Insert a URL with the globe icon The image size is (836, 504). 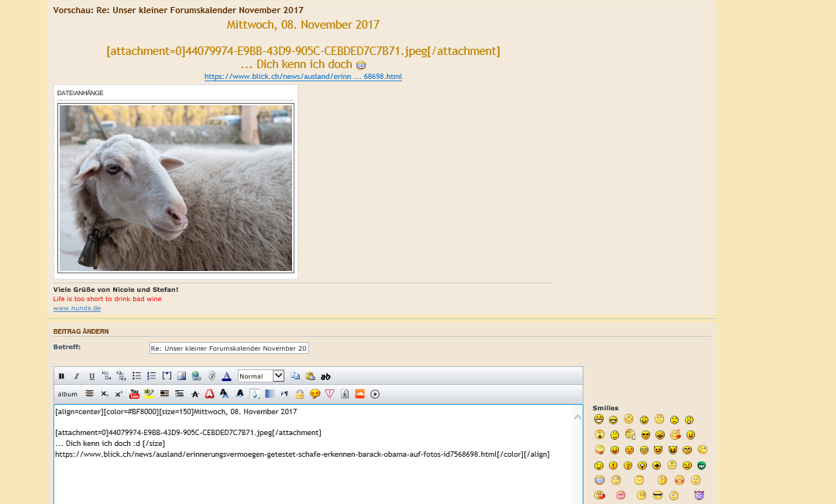point(196,376)
